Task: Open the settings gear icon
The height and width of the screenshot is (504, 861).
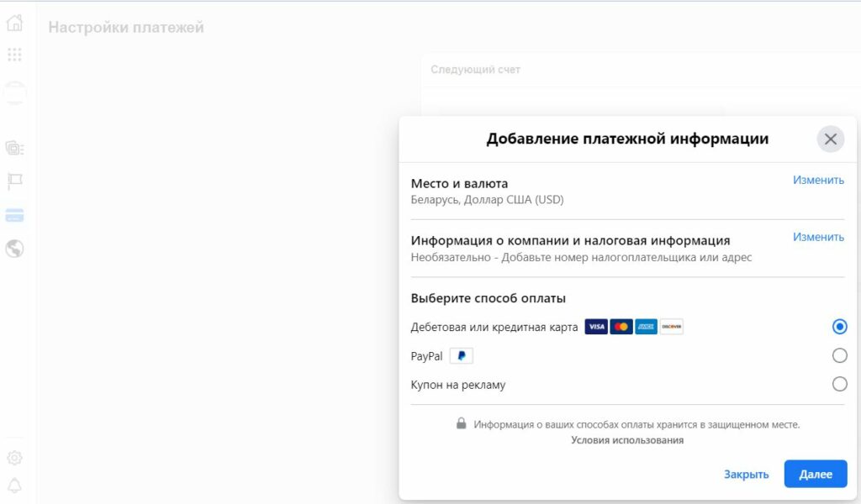Action: pyautogui.click(x=15, y=458)
